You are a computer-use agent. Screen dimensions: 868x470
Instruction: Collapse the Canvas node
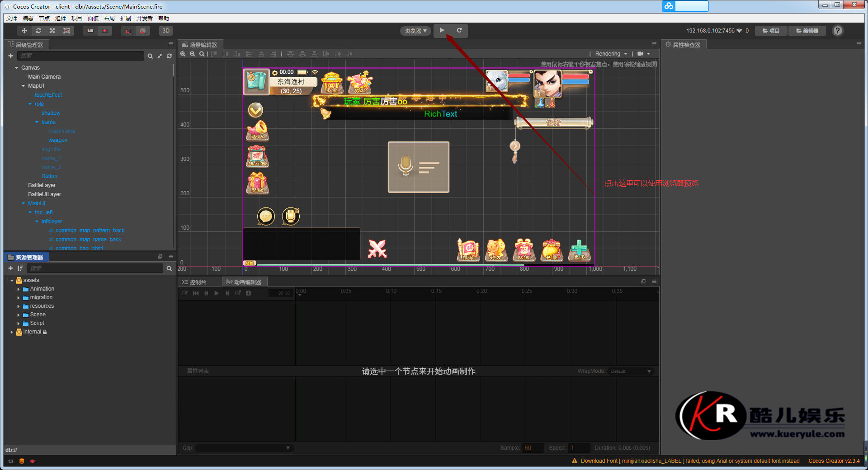pos(17,68)
